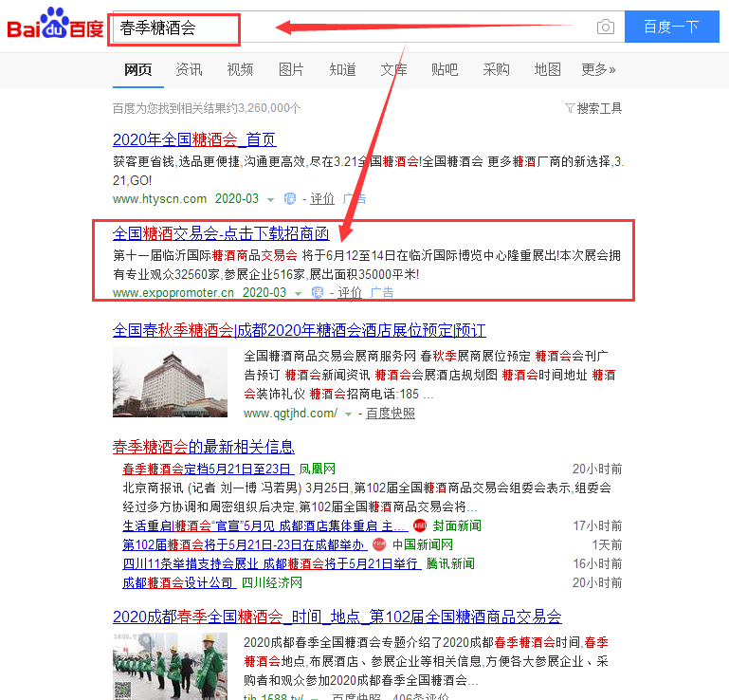The height and width of the screenshot is (700, 729).
Task: Open 百度快照 for the qgtjhd result
Action: 390,414
